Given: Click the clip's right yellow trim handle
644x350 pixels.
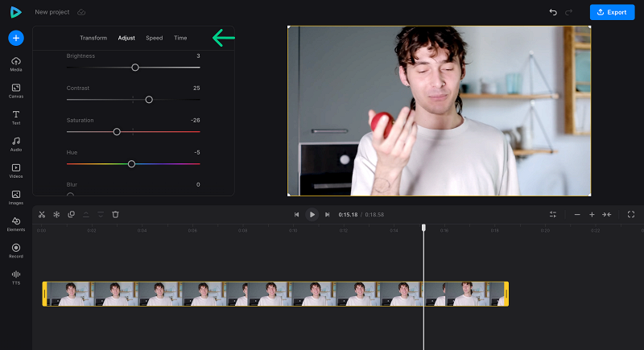Looking at the screenshot, I should click(506, 294).
